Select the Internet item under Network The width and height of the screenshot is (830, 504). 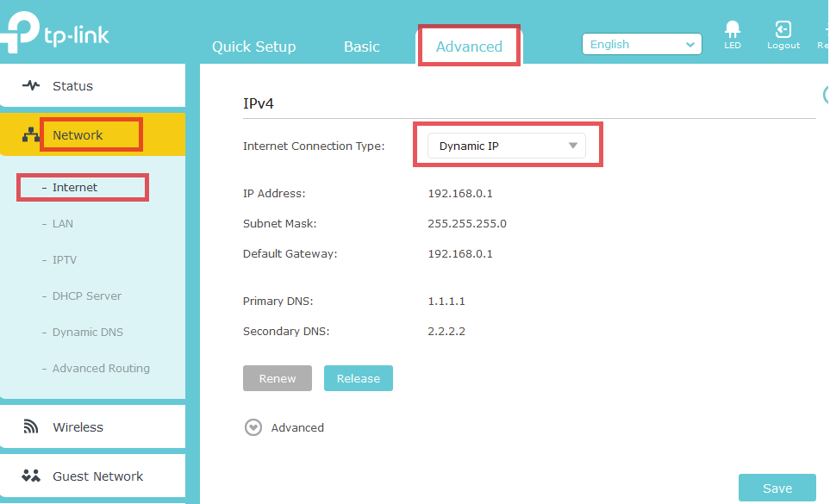pos(82,187)
